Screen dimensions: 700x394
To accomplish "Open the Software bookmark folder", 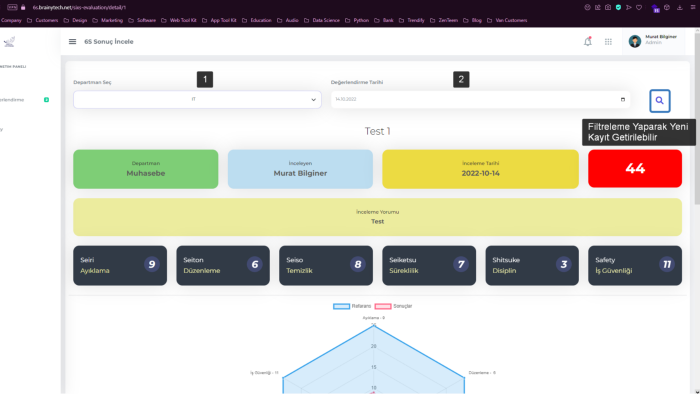I will 142,20.
